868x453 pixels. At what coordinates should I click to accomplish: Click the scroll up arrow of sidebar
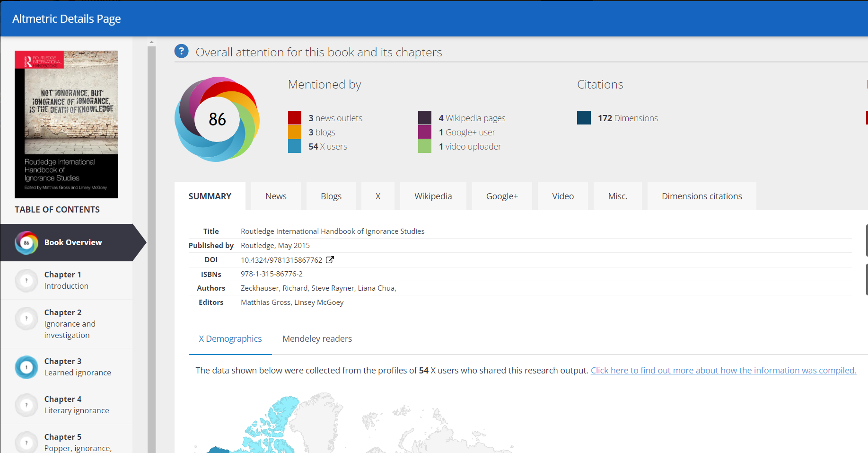pyautogui.click(x=151, y=42)
